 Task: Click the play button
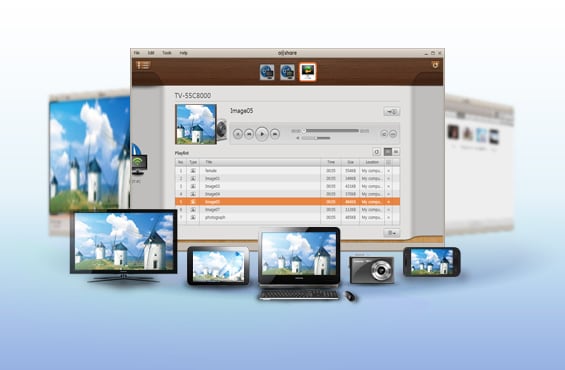click(x=262, y=134)
